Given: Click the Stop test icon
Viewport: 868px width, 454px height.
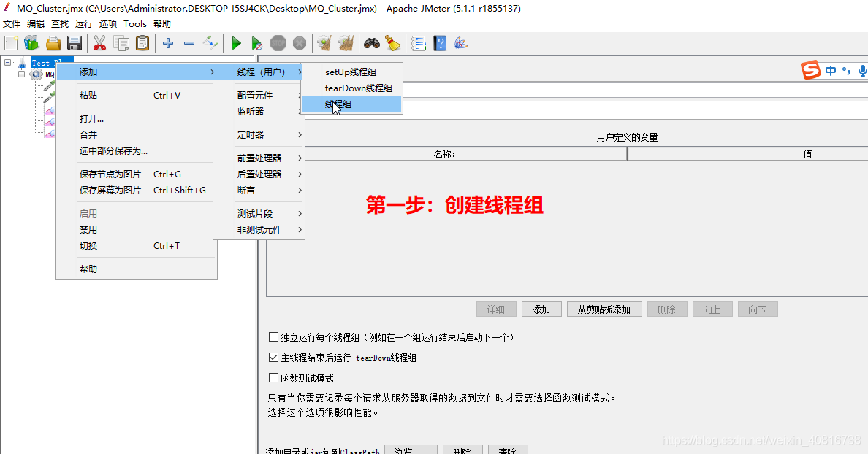Looking at the screenshot, I should coord(278,43).
